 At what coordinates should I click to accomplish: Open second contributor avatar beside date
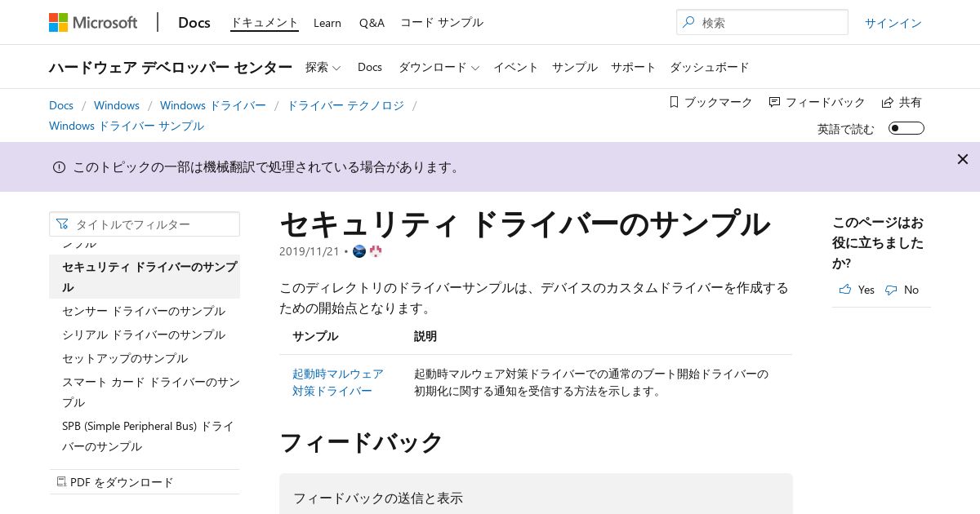coord(376,251)
